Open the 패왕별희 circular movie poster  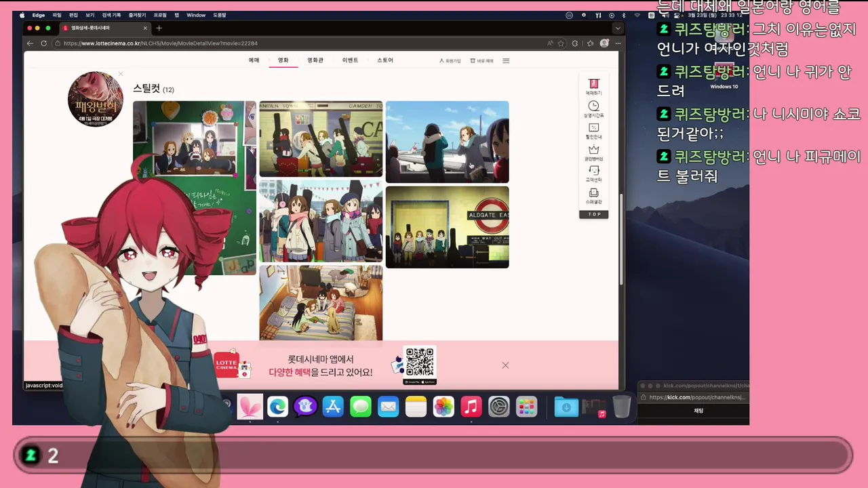[x=96, y=99]
